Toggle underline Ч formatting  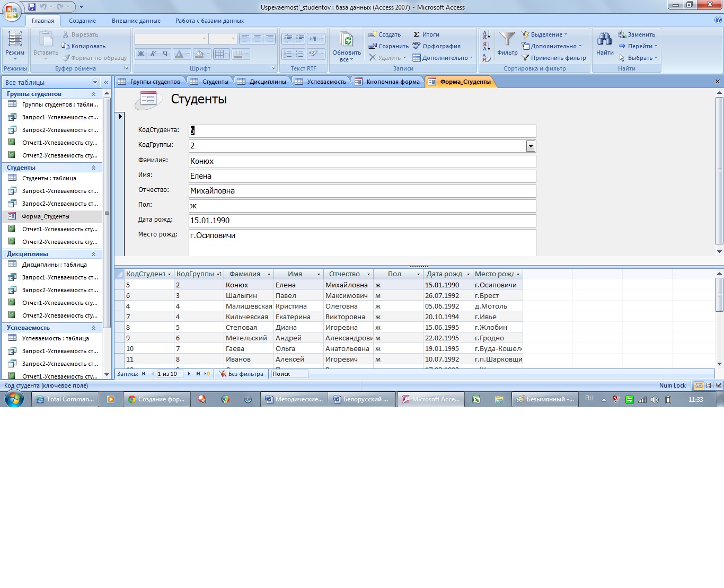click(x=165, y=54)
